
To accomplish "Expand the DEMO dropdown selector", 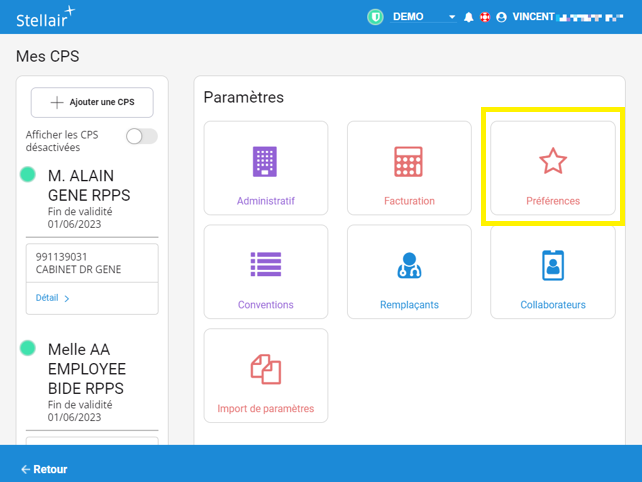I will click(424, 17).
